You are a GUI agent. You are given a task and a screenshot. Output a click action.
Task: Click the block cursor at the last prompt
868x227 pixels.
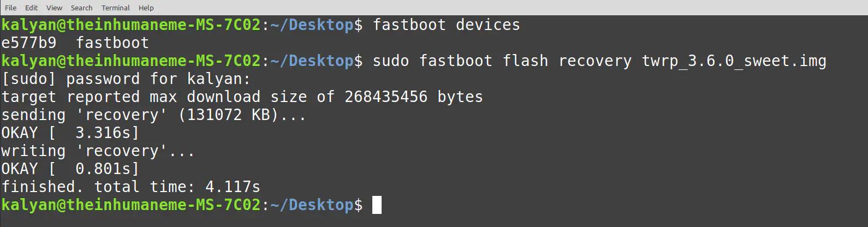(377, 205)
